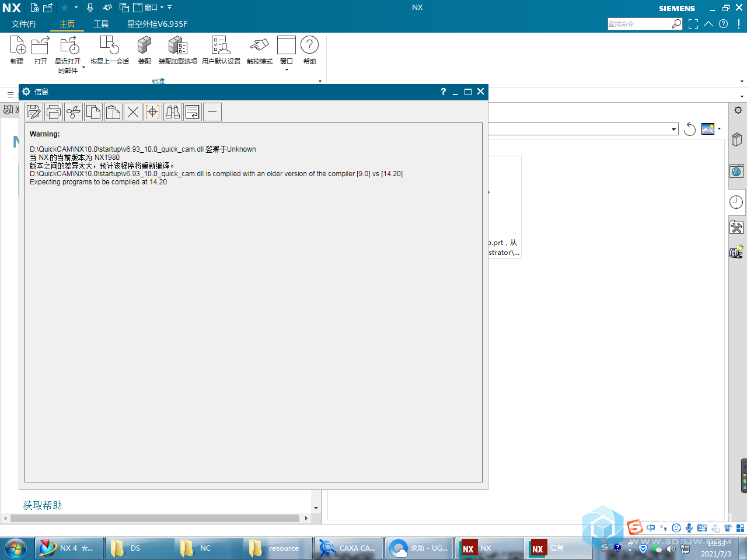Toggle Touch Mode (触控模式)
The width and height of the screenshot is (747, 560).
pyautogui.click(x=260, y=45)
